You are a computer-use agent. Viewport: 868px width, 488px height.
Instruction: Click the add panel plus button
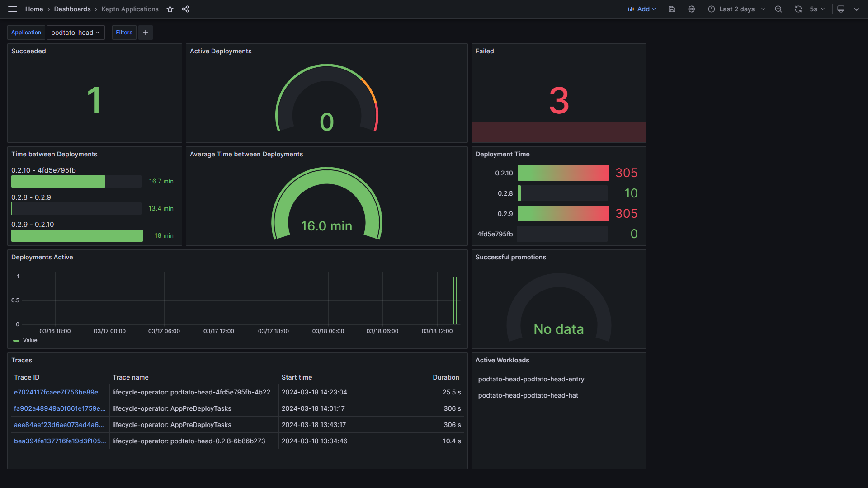click(146, 32)
